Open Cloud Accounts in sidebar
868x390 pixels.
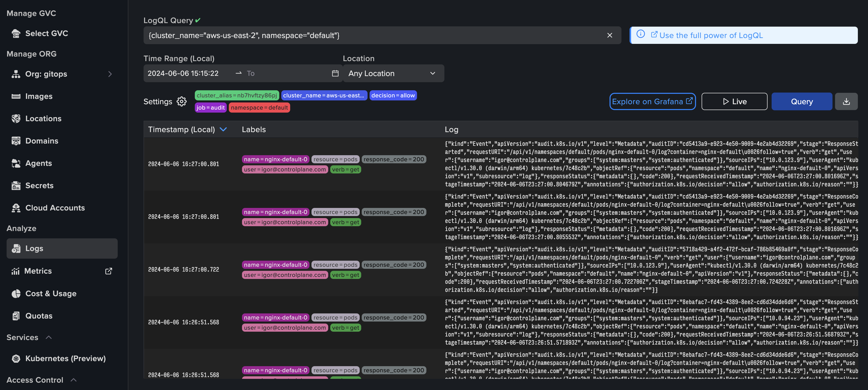pos(55,208)
